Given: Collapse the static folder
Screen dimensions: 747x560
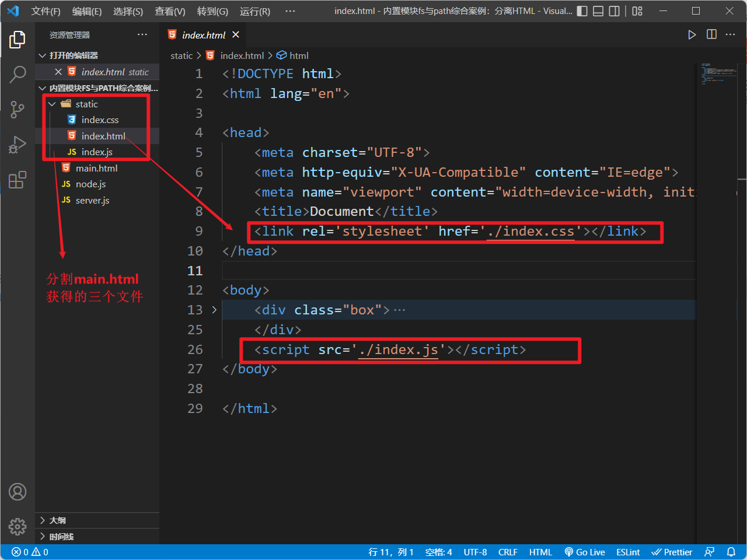Looking at the screenshot, I should point(97,104).
